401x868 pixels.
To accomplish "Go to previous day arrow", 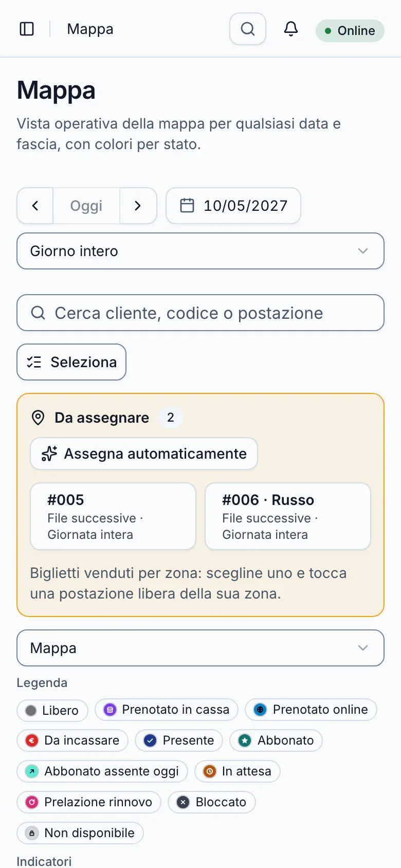I will [x=35, y=206].
